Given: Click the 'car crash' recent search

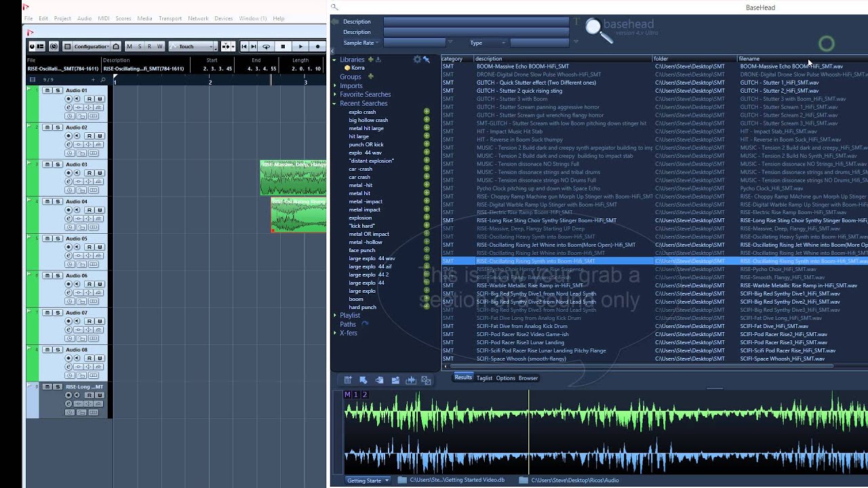Looking at the screenshot, I should coord(359,177).
